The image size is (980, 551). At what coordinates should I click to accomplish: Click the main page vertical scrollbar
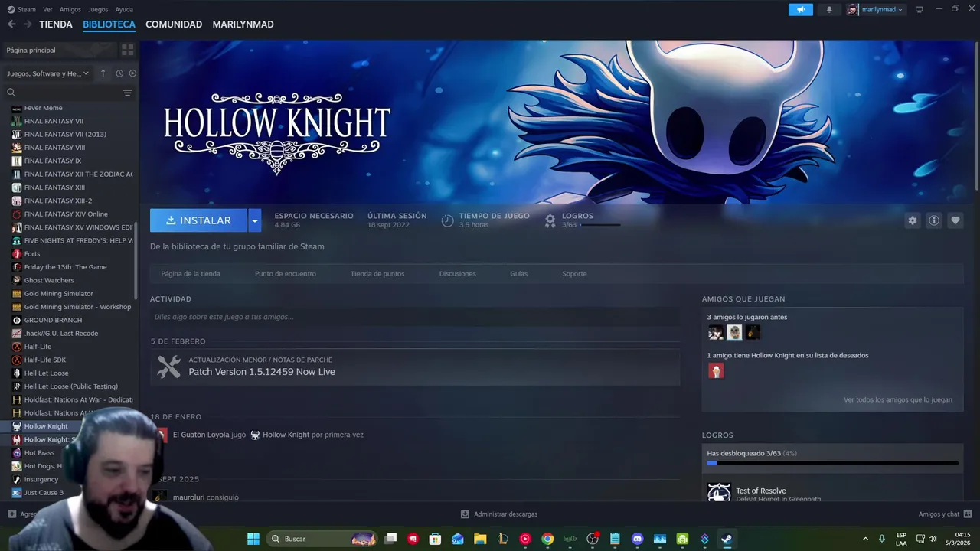(x=976, y=115)
